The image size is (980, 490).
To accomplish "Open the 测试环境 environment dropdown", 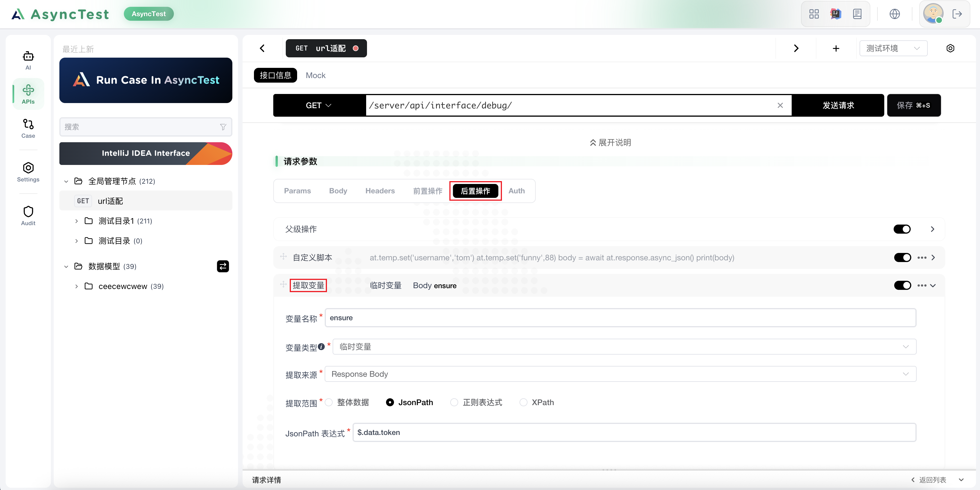I will click(893, 48).
